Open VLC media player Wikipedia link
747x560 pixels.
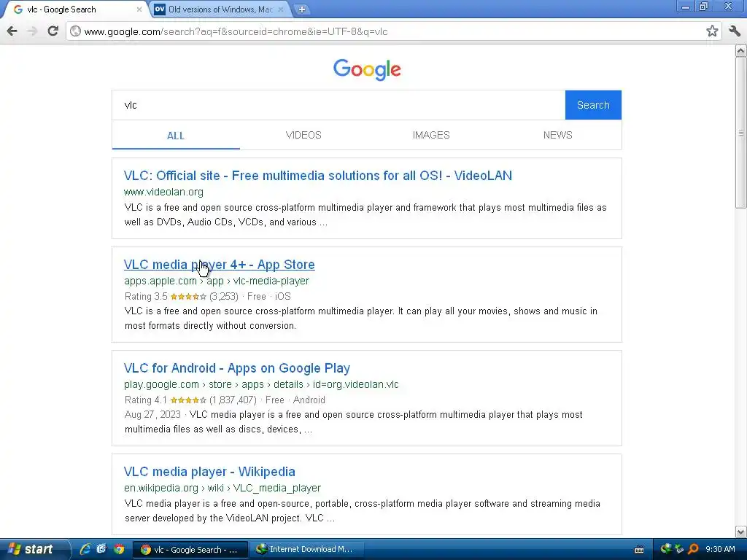click(x=209, y=472)
